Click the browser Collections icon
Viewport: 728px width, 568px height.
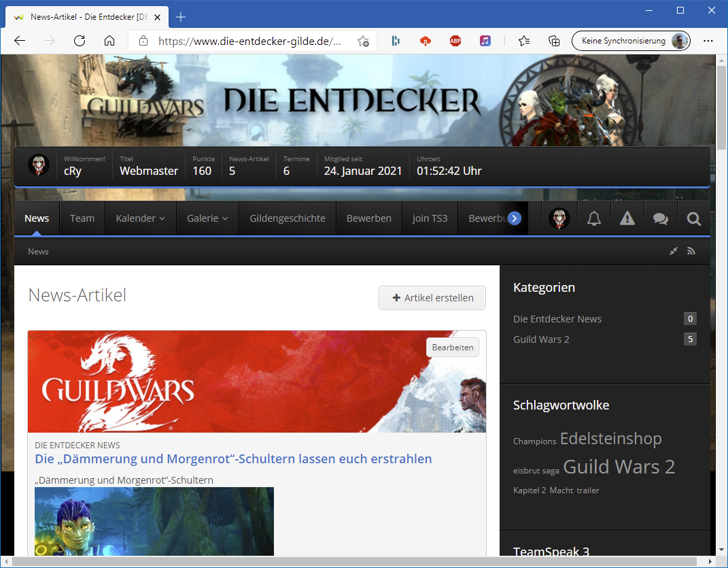pyautogui.click(x=554, y=41)
